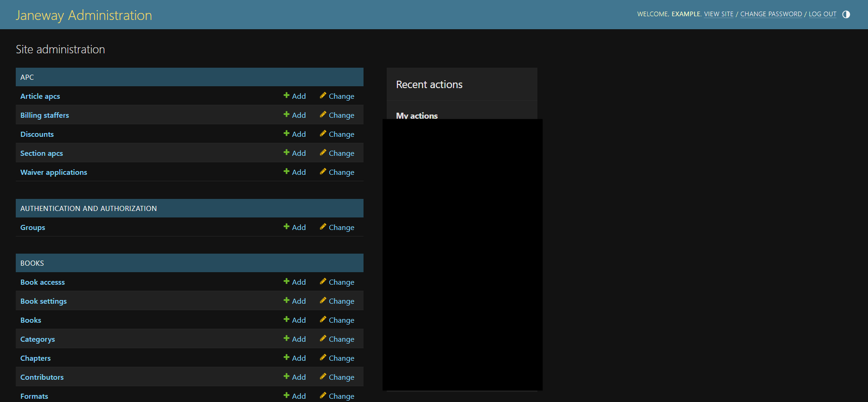This screenshot has width=868, height=402.
Task: Add a new Discount
Action: (x=295, y=134)
